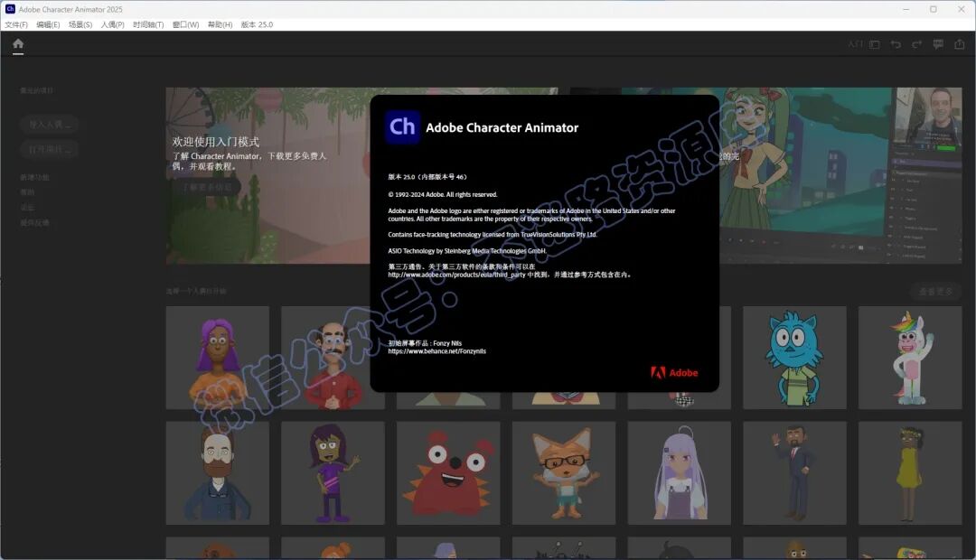Image resolution: width=976 pixels, height=560 pixels.
Task: Select the blue cat puppet thumbnail
Action: [794, 357]
